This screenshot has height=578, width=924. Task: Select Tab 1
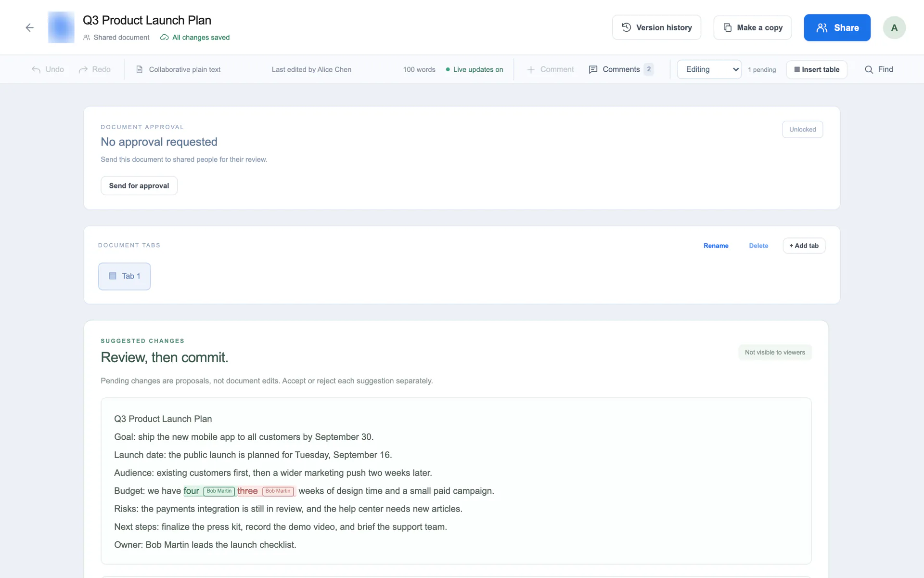click(124, 276)
